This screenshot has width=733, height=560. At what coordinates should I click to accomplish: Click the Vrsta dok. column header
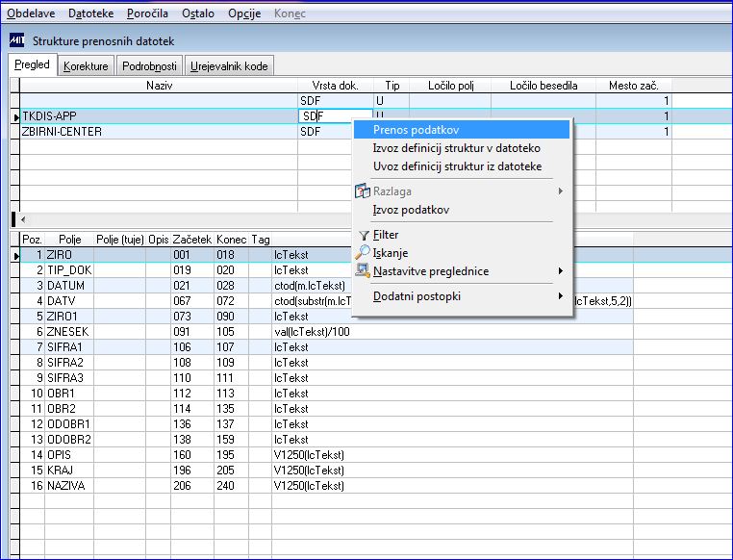335,86
